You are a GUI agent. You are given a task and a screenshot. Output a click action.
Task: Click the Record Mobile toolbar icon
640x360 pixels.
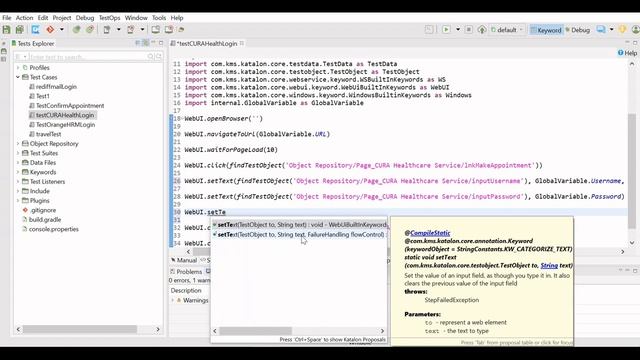coord(131,29)
